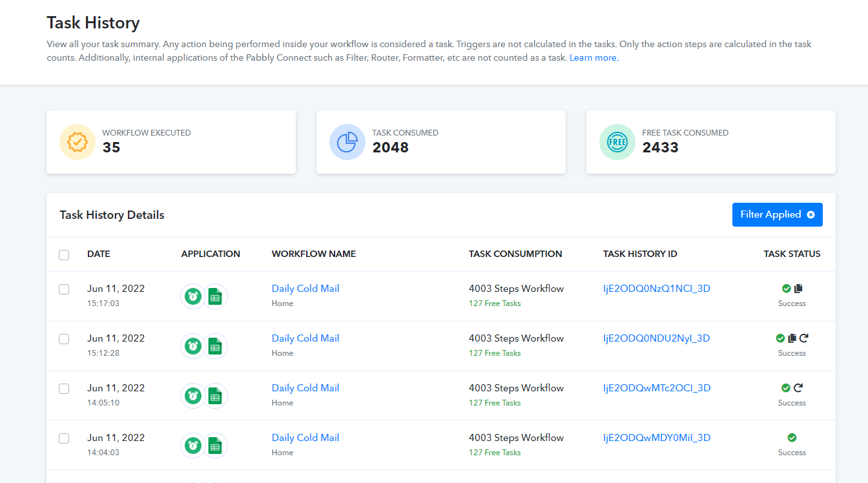Open the Learn more link
Screen dimensions: 868x483
pyautogui.click(x=593, y=57)
